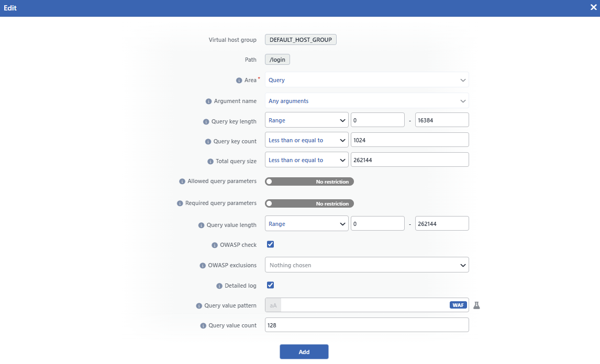
Task: Click the info icon beside Detailed log
Action: pos(219,286)
